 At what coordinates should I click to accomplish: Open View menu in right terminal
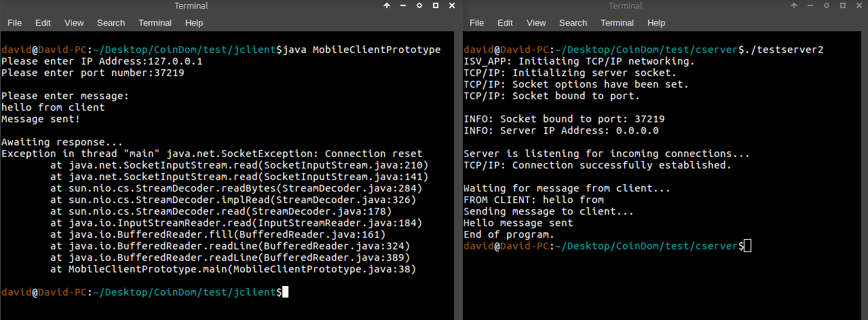(x=536, y=22)
